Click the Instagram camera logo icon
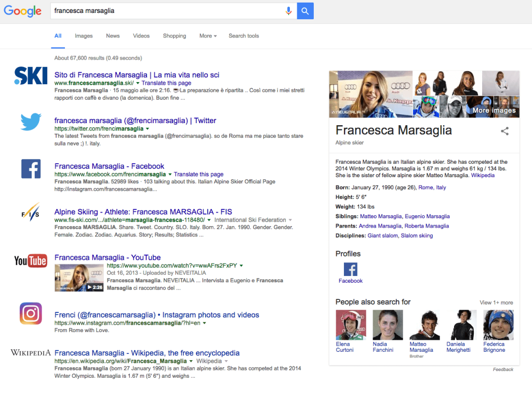This screenshot has height=410, width=532. click(x=31, y=313)
